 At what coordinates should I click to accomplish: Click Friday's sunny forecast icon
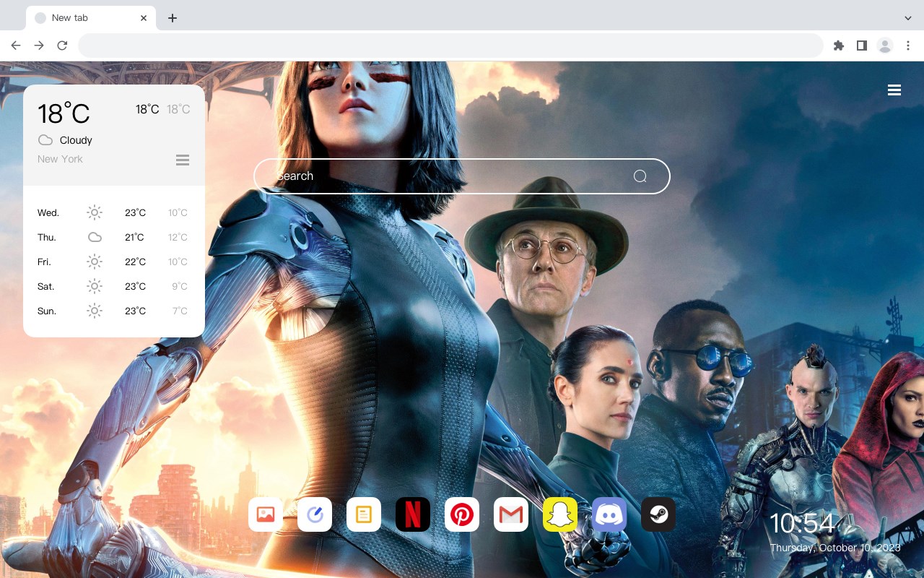click(95, 262)
